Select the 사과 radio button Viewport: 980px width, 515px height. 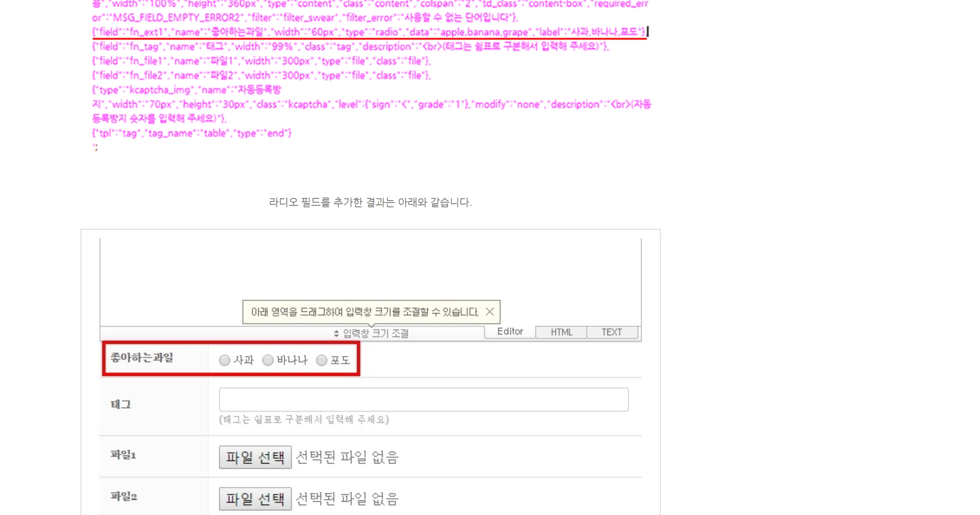pos(225,359)
